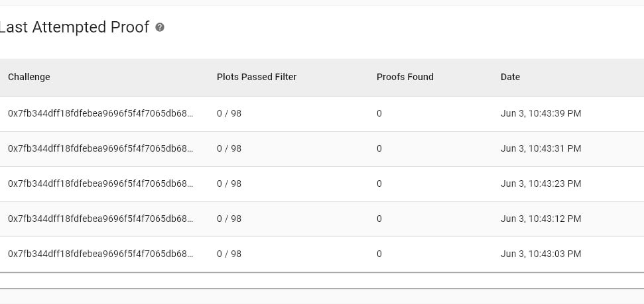
Task: Click the date Jun 3, 10:43:12 PM
Action: 541,219
